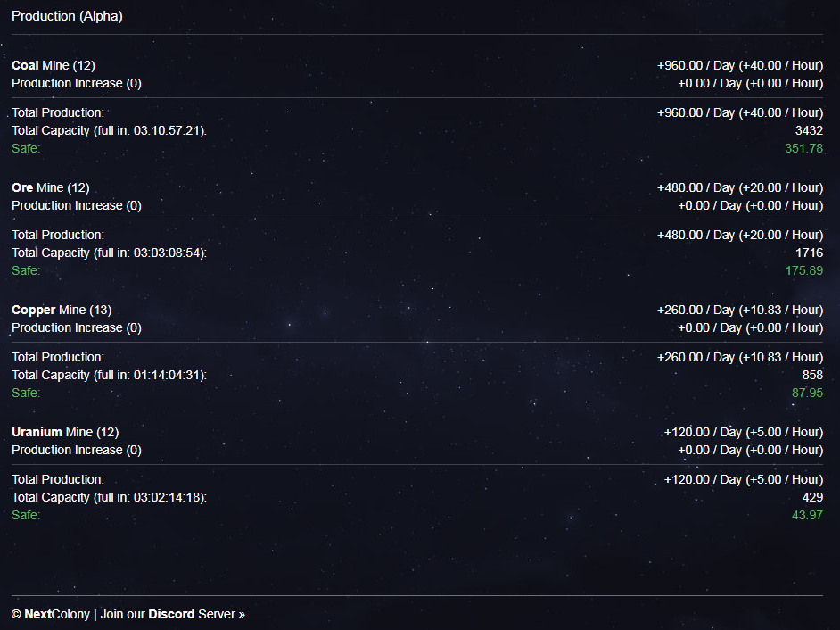Click the NextColony link in footer
This screenshot has height=630, width=840.
click(x=57, y=614)
